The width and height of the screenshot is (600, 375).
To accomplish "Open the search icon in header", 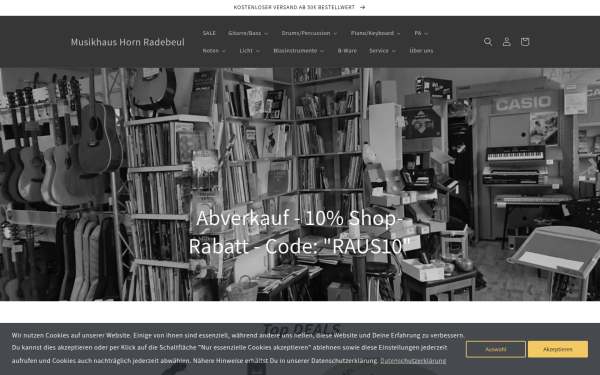I will pos(488,42).
